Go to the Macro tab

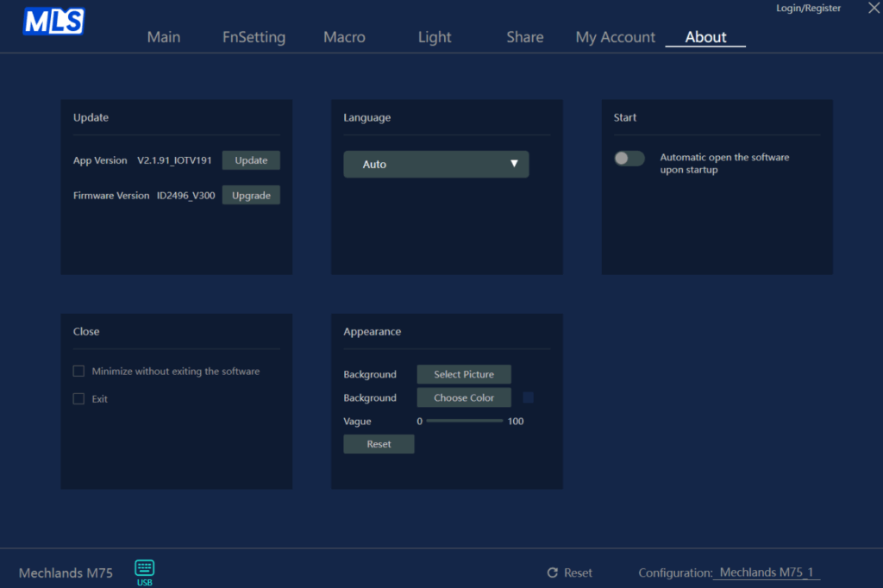point(344,37)
